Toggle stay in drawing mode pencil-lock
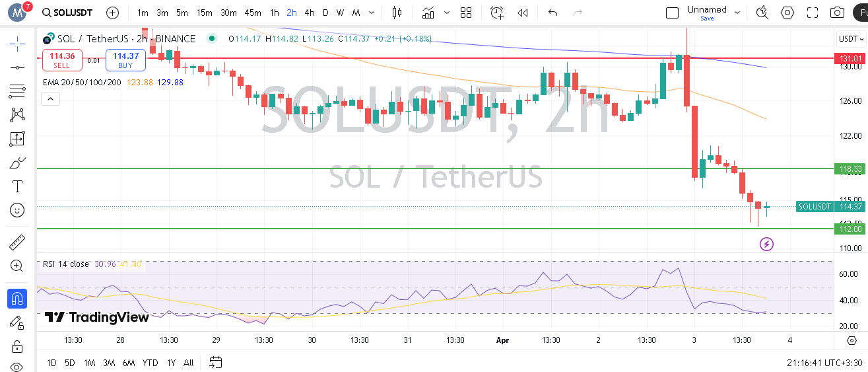The height and width of the screenshot is (372, 868). coord(17,322)
